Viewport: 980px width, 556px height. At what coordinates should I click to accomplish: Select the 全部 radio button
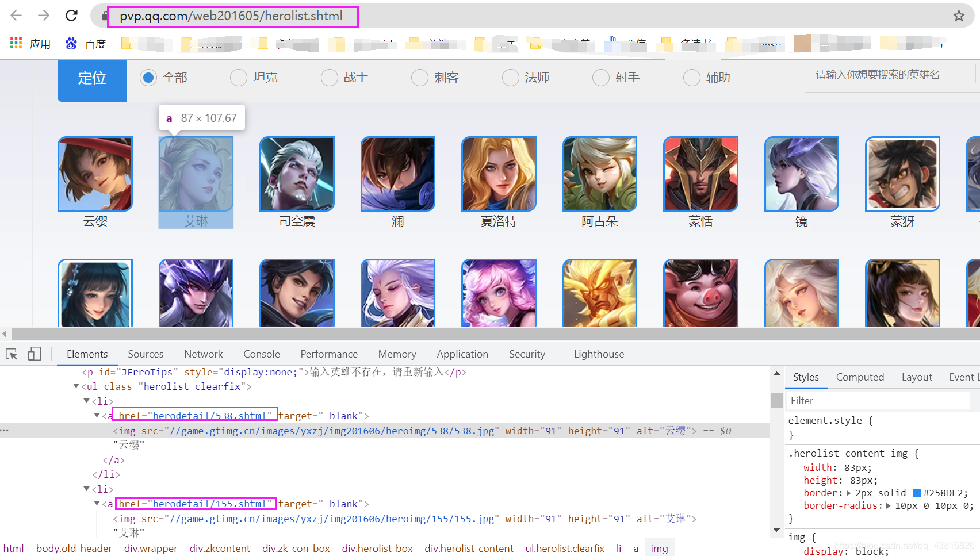(148, 77)
